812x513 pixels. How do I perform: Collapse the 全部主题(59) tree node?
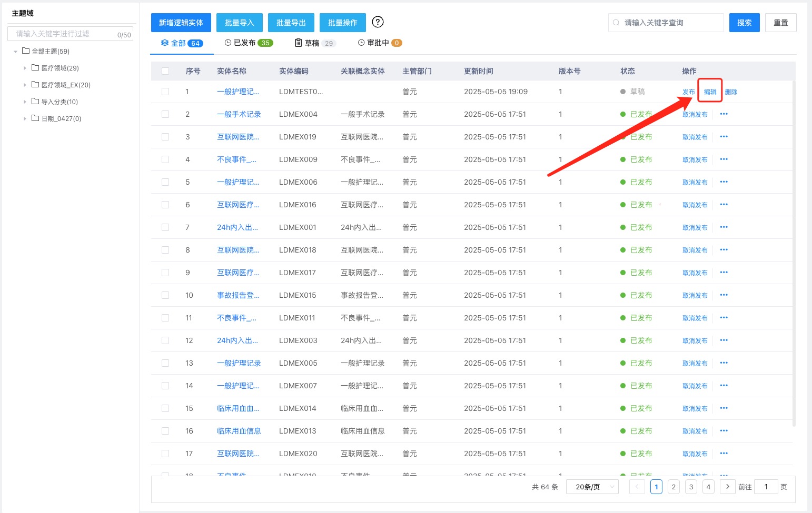tap(16, 52)
